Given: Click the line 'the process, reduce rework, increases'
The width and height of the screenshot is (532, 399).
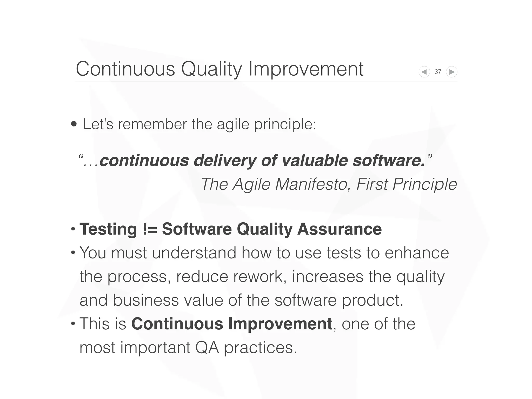Looking at the screenshot, I should click(x=262, y=276).
